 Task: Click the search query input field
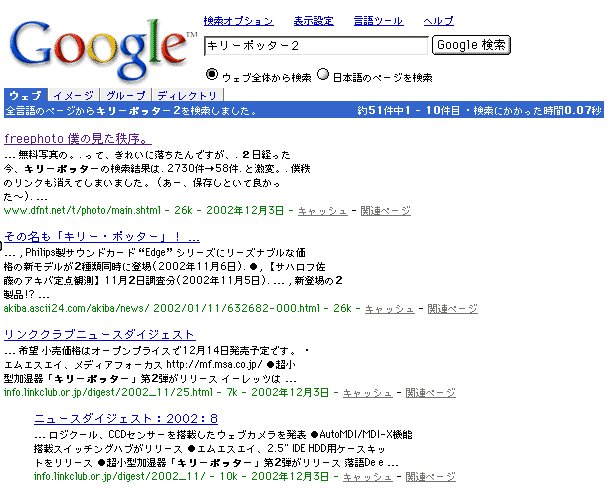click(315, 46)
